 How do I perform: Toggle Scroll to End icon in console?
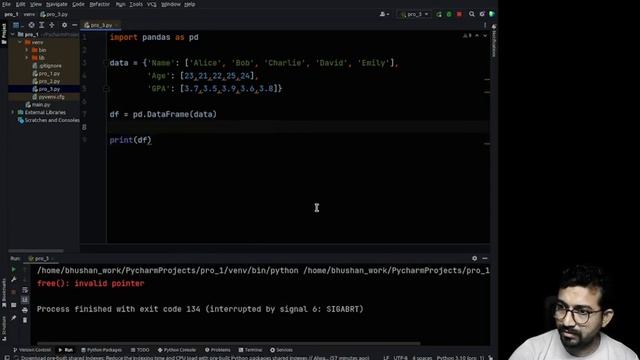25,300
